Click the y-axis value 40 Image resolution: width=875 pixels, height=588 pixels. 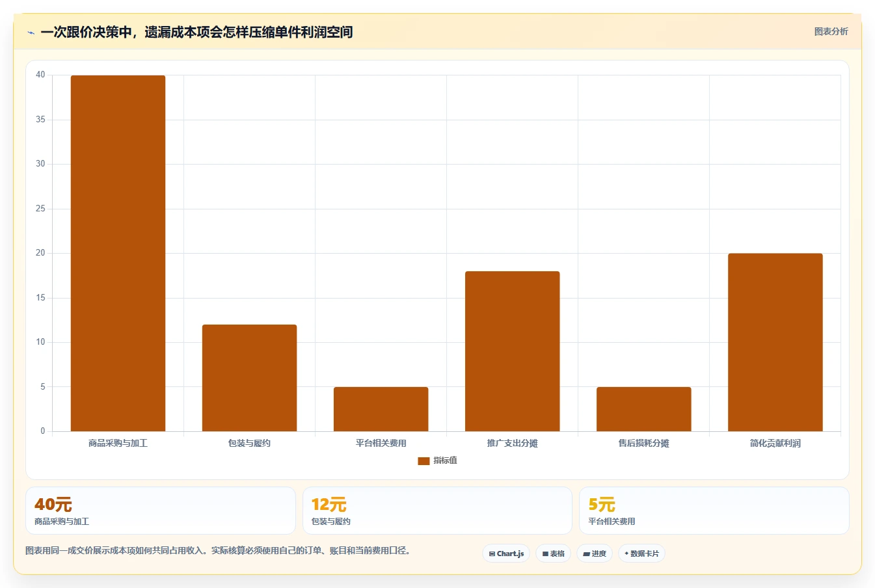(x=40, y=75)
